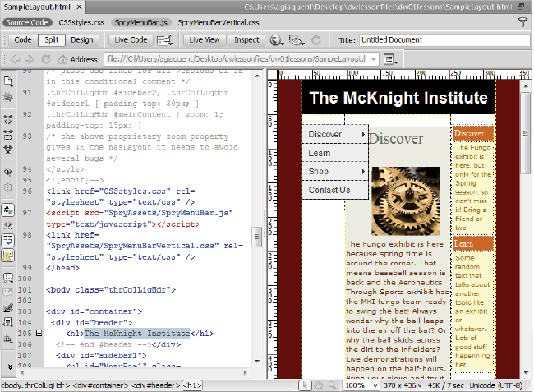Toggle line numbers icon in coding toolbar
This screenshot has width=534, height=392.
pyautogui.click(x=8, y=210)
